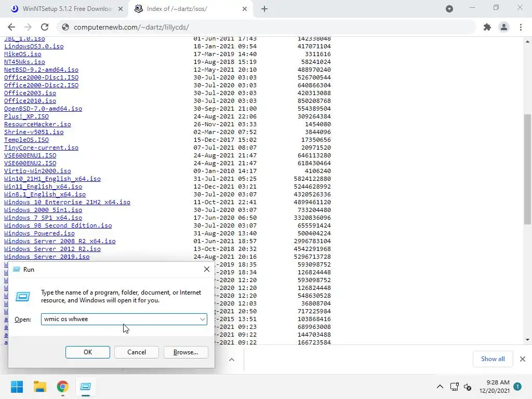Expand the download item chevron menu
The image size is (532, 399).
coord(232,360)
